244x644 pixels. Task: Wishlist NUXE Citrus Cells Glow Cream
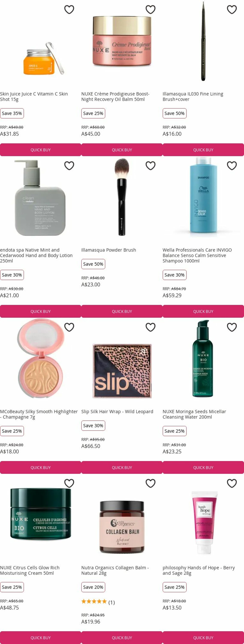69,483
